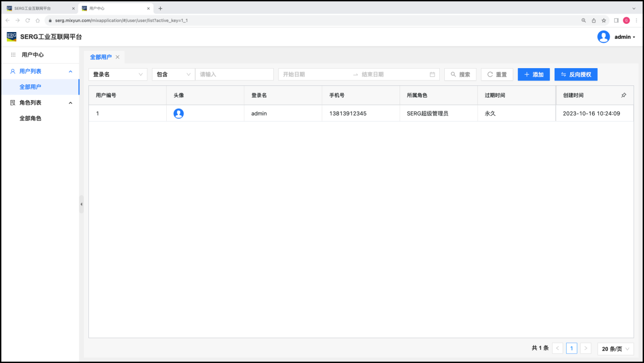The width and height of the screenshot is (644, 363).
Task: Click the SERG platform logo icon
Action: tap(11, 37)
